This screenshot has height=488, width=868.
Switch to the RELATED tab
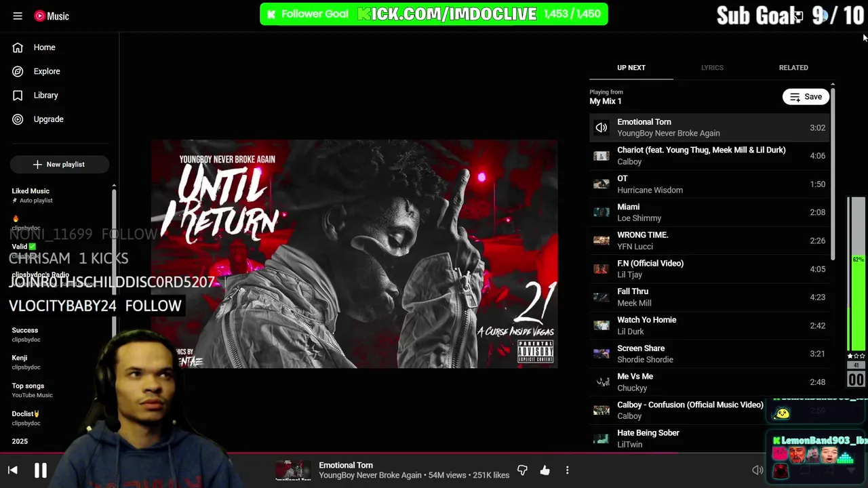tap(793, 68)
